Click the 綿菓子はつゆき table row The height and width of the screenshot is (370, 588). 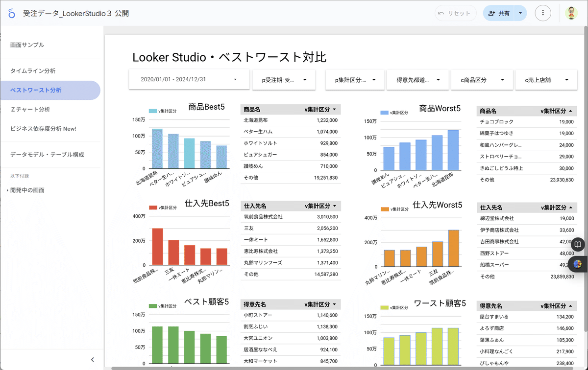click(x=527, y=133)
